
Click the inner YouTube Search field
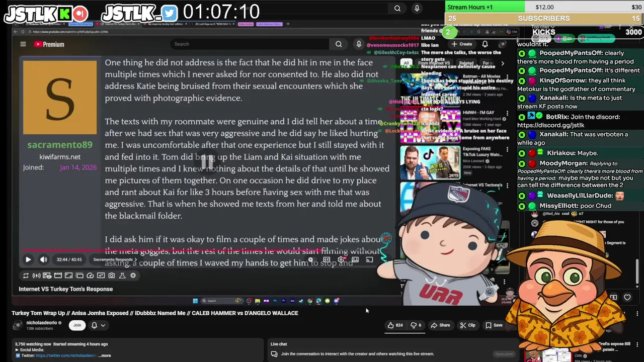coord(250,44)
